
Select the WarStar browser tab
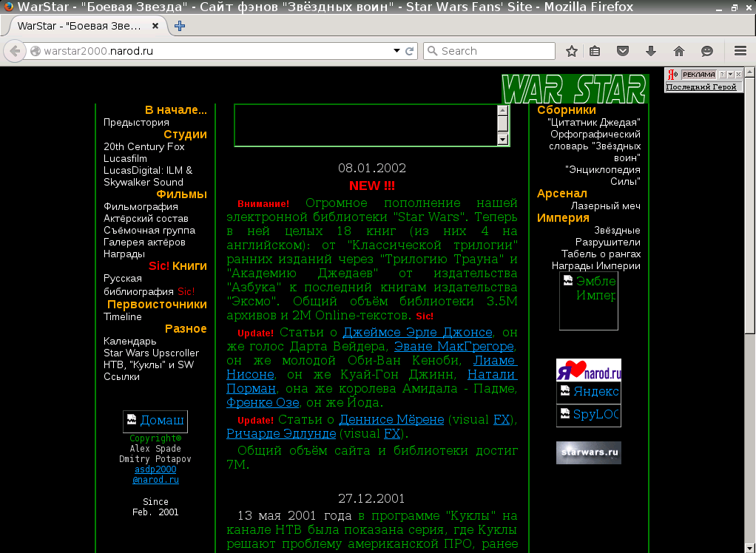pos(85,26)
